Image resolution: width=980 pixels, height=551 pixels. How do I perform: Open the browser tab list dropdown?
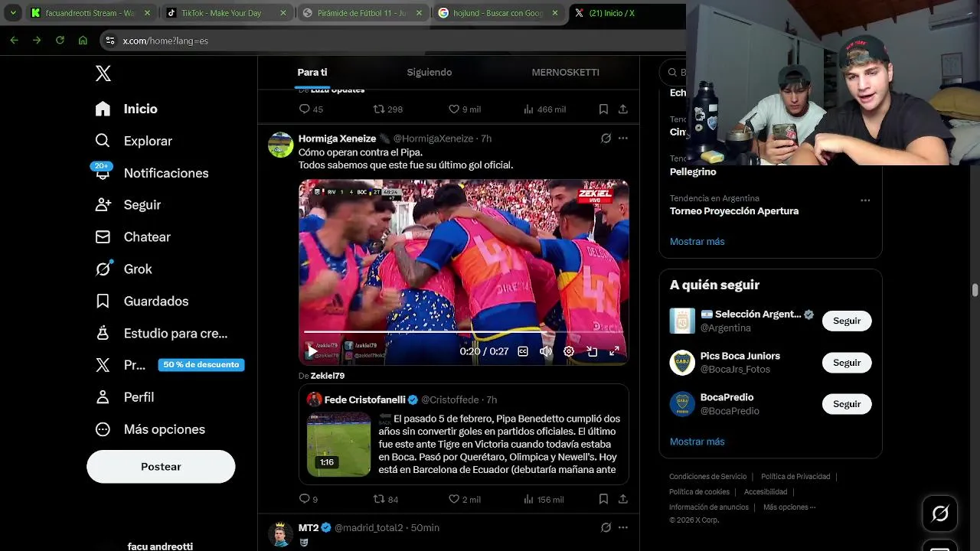(13, 13)
